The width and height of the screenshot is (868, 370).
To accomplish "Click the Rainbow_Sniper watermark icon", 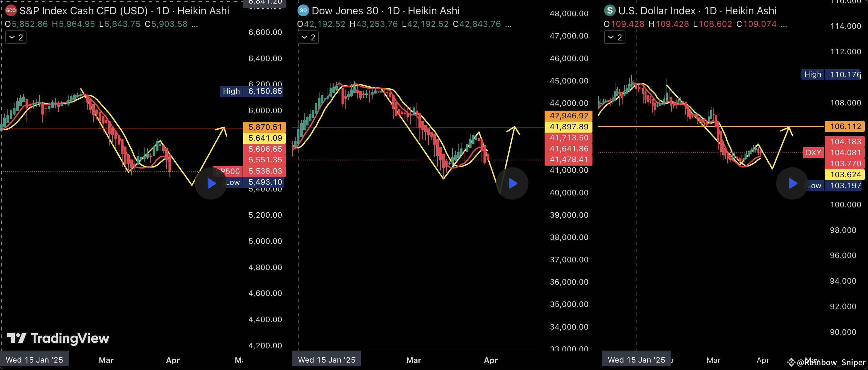I will 791,362.
